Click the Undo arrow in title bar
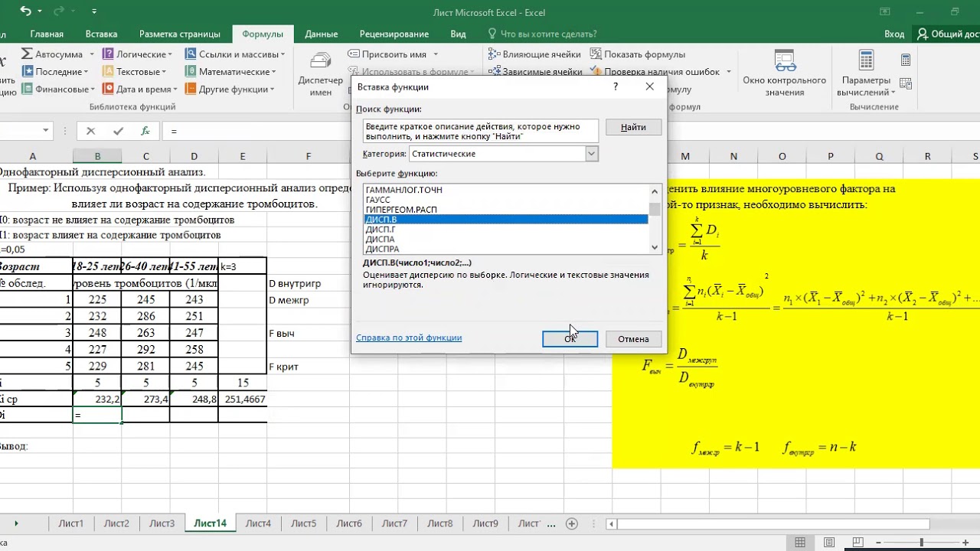Image resolution: width=980 pixels, height=551 pixels. click(x=26, y=11)
